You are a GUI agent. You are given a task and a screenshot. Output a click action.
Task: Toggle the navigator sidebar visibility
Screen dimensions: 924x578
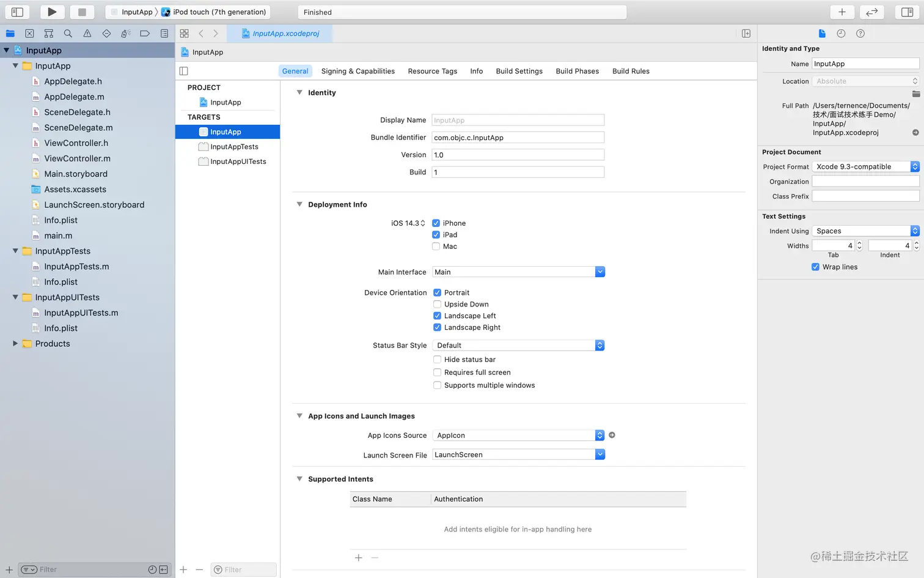(x=17, y=12)
